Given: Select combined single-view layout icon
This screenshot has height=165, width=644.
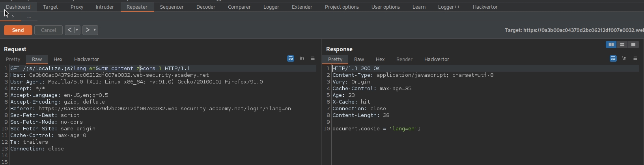Looking at the screenshot, I should pyautogui.click(x=633, y=44).
